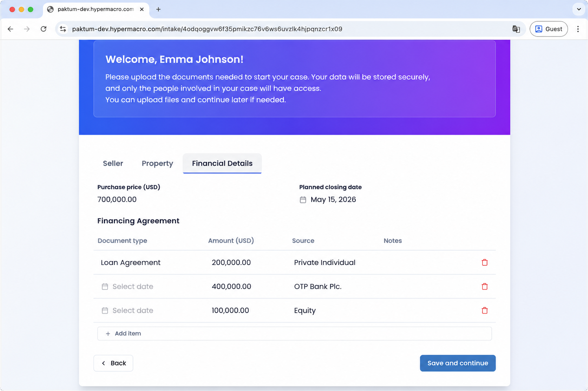The height and width of the screenshot is (391, 588).
Task: Select the paktum-dev.hypermacro.com browser tab
Action: (96, 9)
